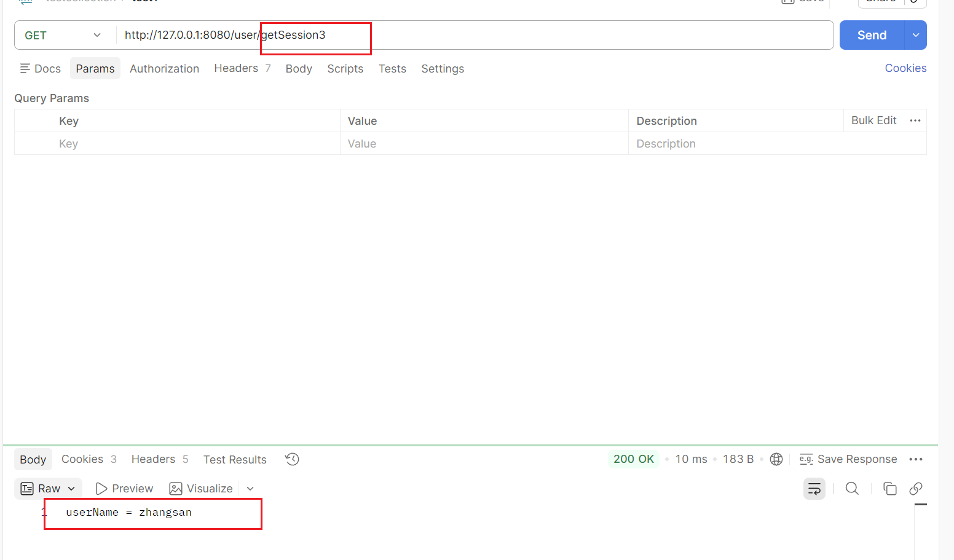Viewport: 954px width, 560px height.
Task: Open the response Headers 5 tab
Action: tap(159, 459)
